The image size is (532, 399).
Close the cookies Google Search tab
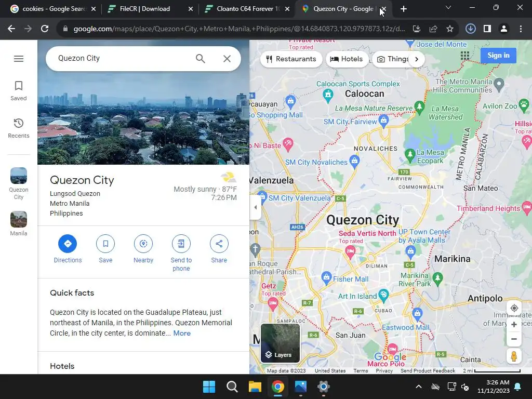pyautogui.click(x=94, y=9)
